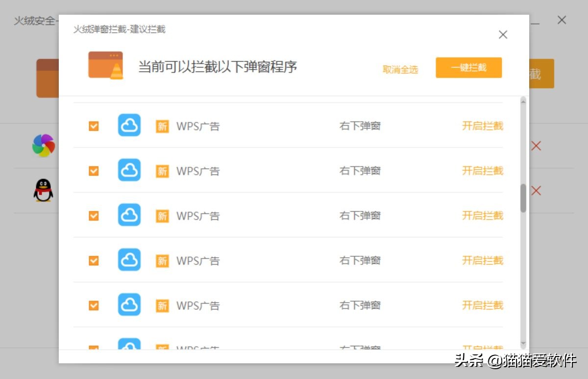Click the 一键拦截 button
The height and width of the screenshot is (379, 588).
pyautogui.click(x=468, y=68)
